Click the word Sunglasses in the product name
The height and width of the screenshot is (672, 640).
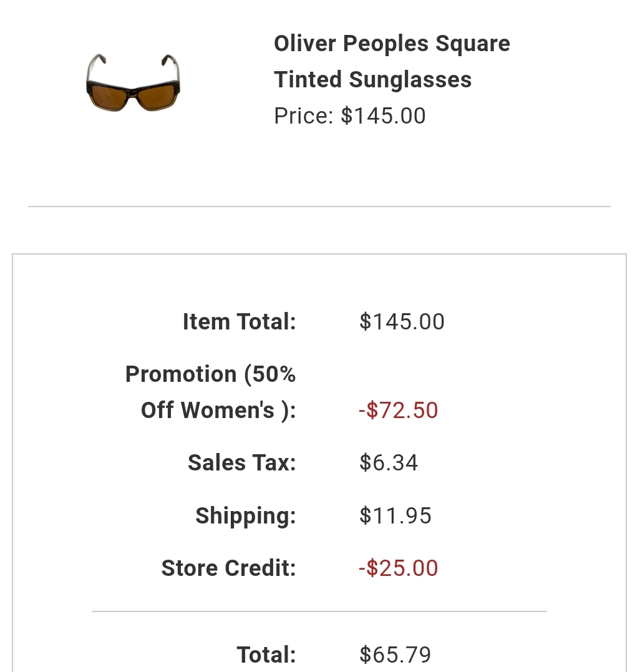[x=410, y=80]
